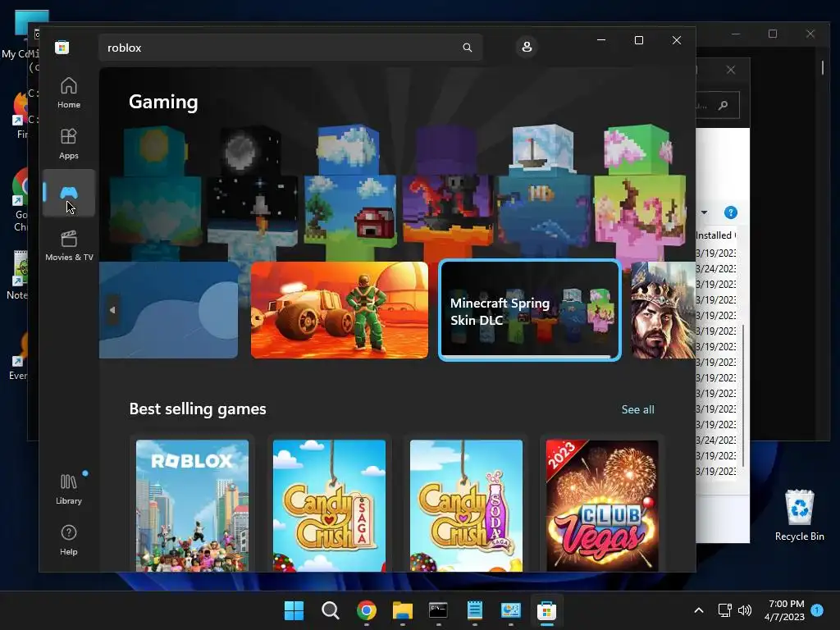The width and height of the screenshot is (840, 630).
Task: Go to previous carousel slide arrow
Action: pyautogui.click(x=112, y=309)
